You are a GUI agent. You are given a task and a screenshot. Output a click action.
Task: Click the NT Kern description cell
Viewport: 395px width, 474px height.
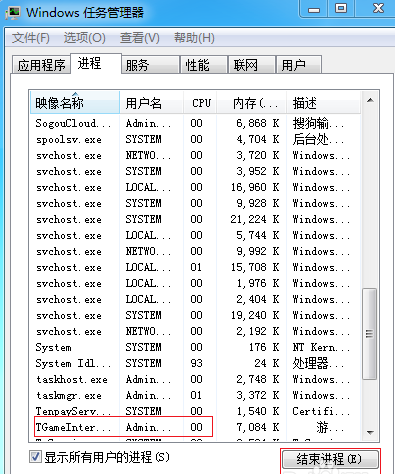pos(321,347)
